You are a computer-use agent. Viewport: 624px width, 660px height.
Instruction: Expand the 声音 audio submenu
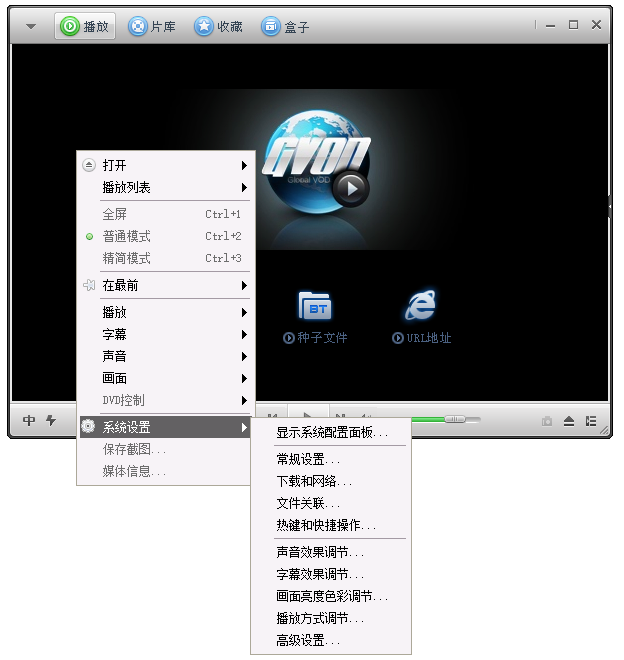(166, 356)
